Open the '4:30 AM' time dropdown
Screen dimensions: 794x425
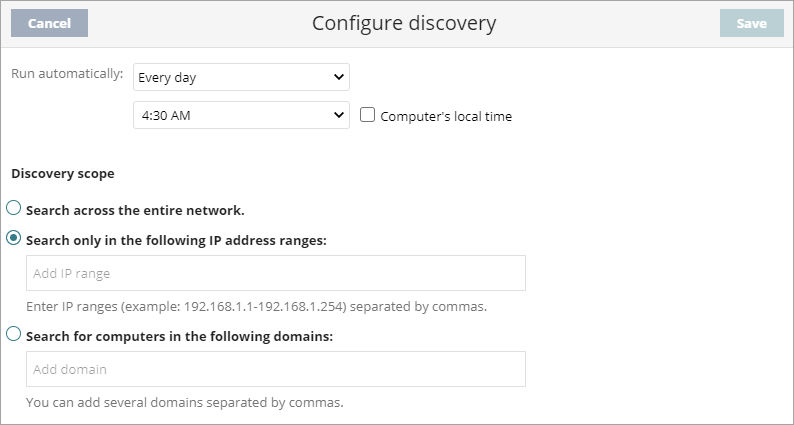240,115
